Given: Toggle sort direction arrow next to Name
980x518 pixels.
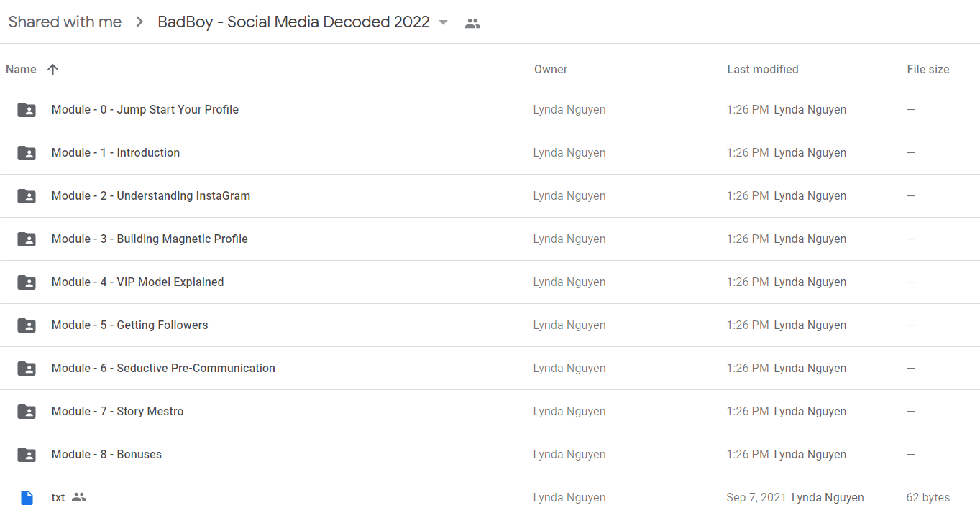Looking at the screenshot, I should [52, 70].
